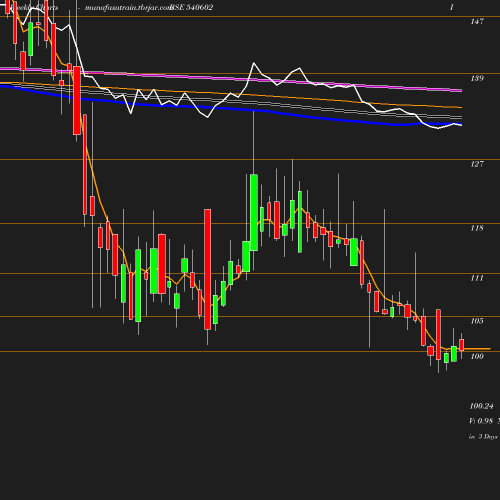Click the 118 price axis label
Screen dimensions: 500x500
477,228
